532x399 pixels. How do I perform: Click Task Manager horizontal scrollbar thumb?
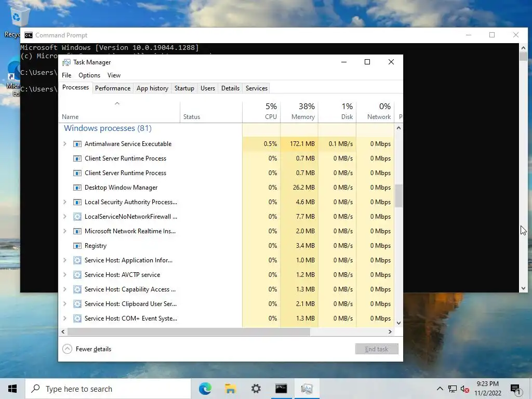point(189,332)
